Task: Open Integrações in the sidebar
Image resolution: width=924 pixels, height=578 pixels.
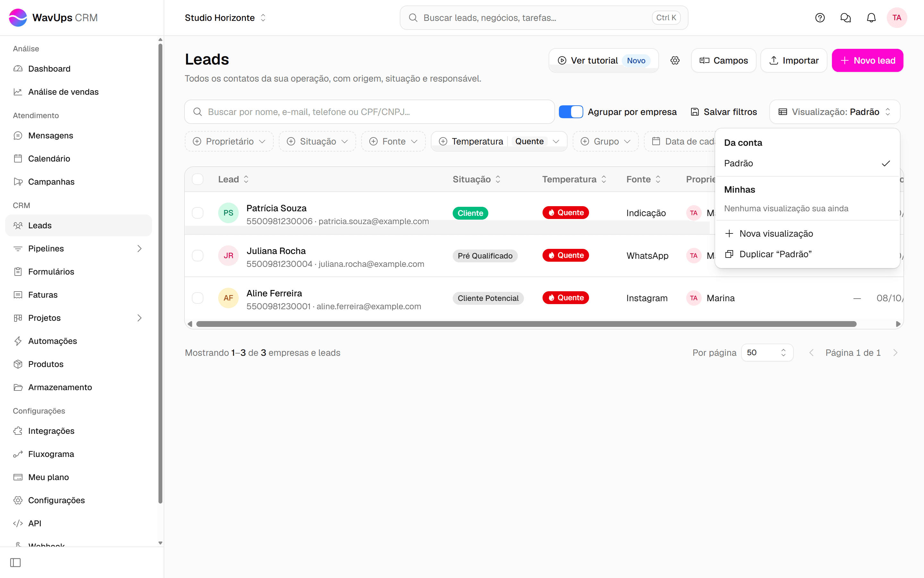Action: click(78, 431)
